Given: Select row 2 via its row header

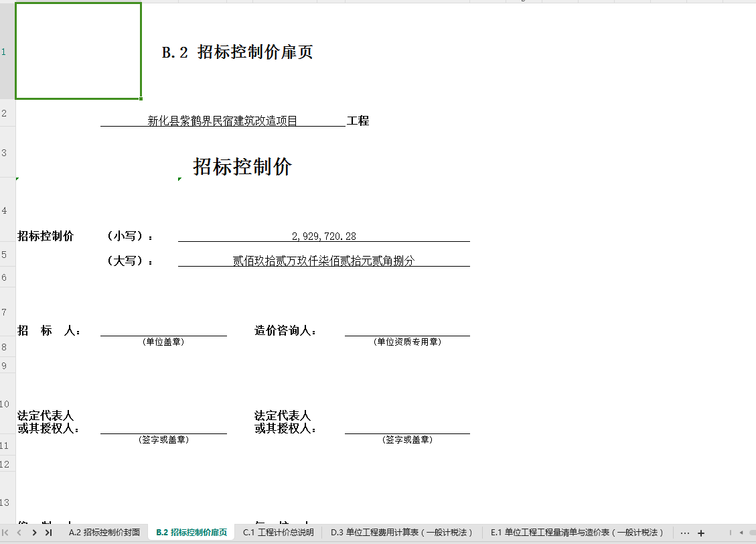Looking at the screenshot, I should point(7,113).
